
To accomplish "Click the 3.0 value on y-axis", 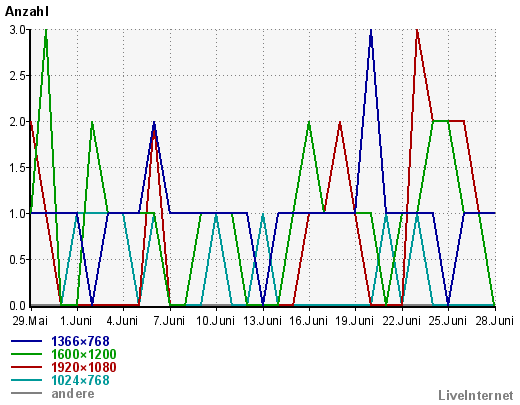I will tap(18, 30).
